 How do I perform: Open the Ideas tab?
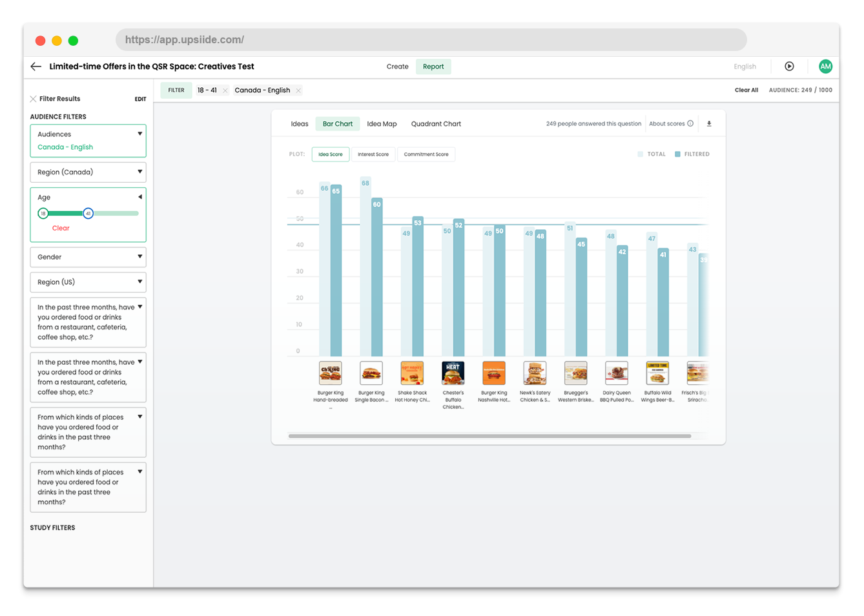point(300,124)
